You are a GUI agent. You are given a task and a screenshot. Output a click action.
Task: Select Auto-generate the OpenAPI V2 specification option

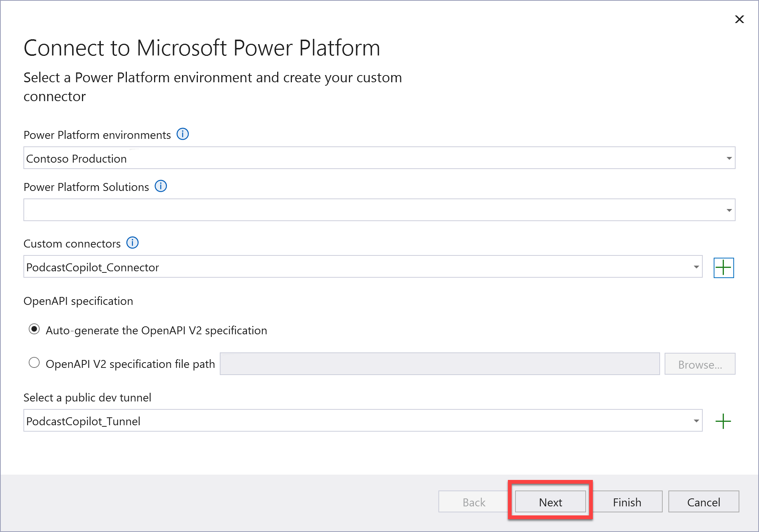tap(34, 329)
